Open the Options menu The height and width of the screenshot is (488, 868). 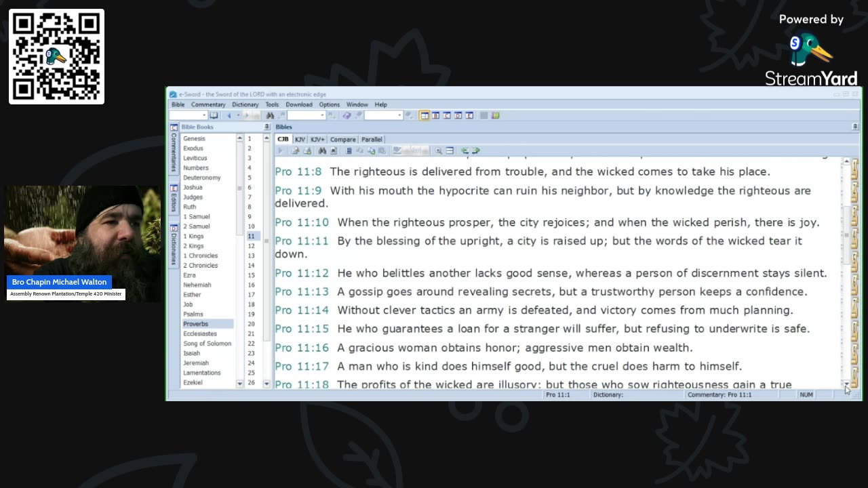coord(330,104)
